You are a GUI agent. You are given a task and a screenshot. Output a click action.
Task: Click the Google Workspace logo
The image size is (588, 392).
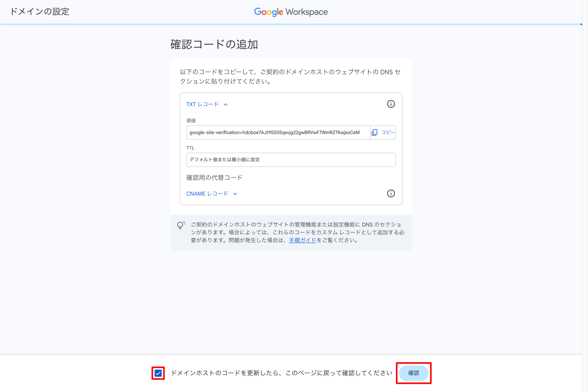tap(291, 12)
